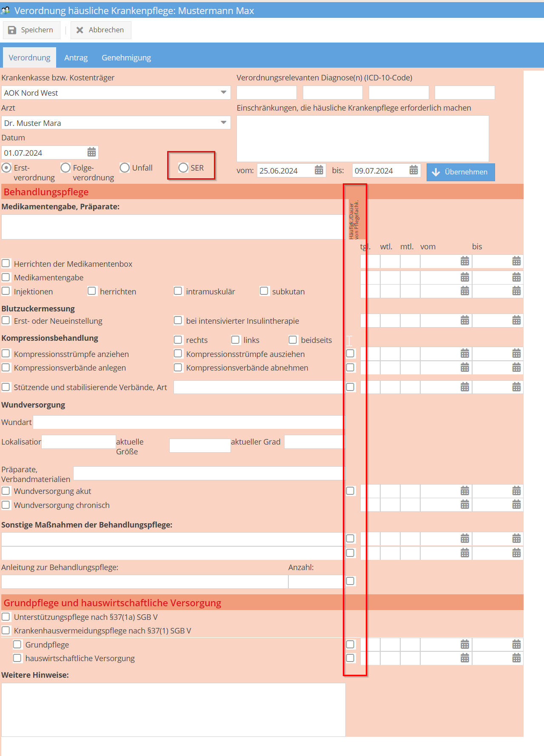This screenshot has height=756, width=544.
Task: Click the Übernehmen button
Action: [460, 172]
